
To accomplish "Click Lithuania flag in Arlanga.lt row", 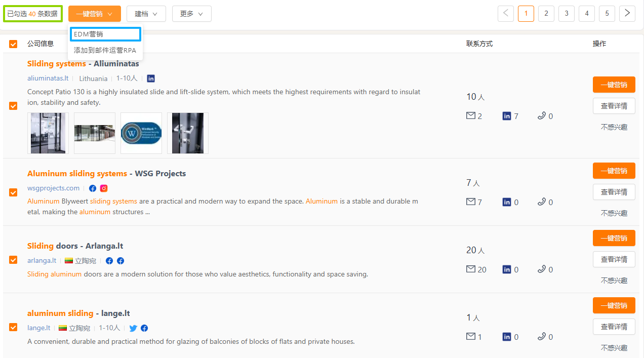I will coord(69,261).
